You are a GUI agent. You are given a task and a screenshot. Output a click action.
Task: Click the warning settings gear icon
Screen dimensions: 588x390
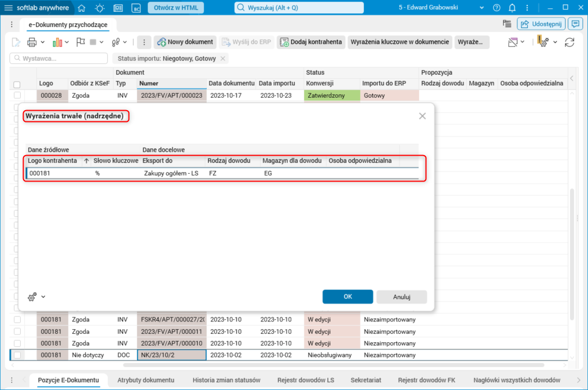tap(543, 42)
